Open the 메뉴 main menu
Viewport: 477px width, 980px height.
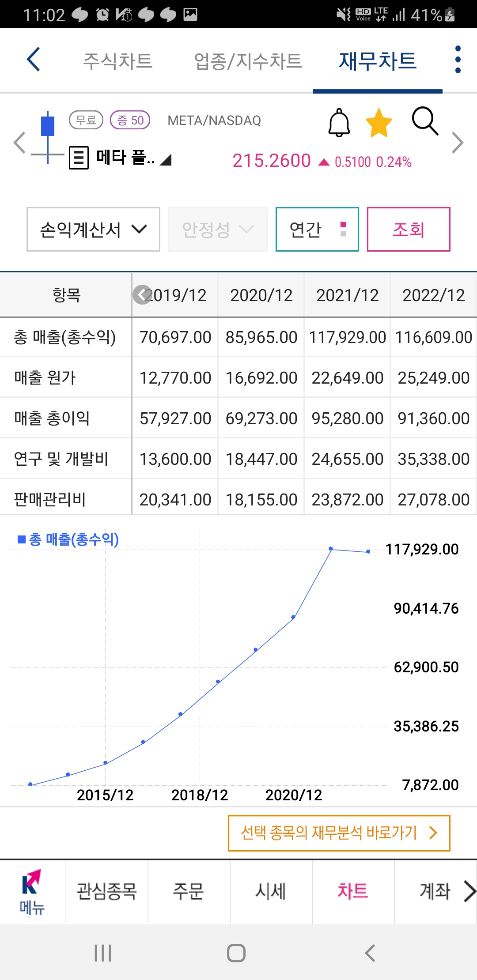(32, 892)
